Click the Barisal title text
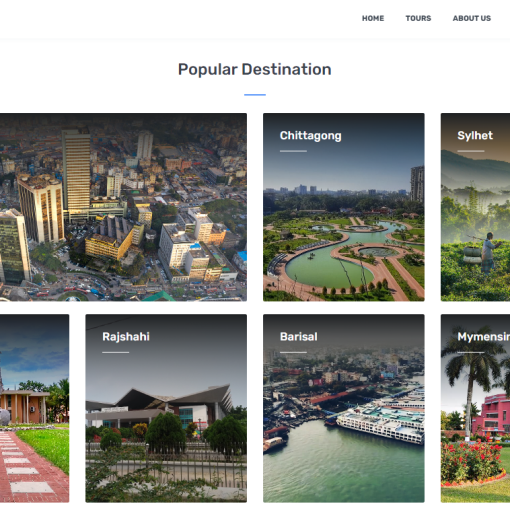 299,337
